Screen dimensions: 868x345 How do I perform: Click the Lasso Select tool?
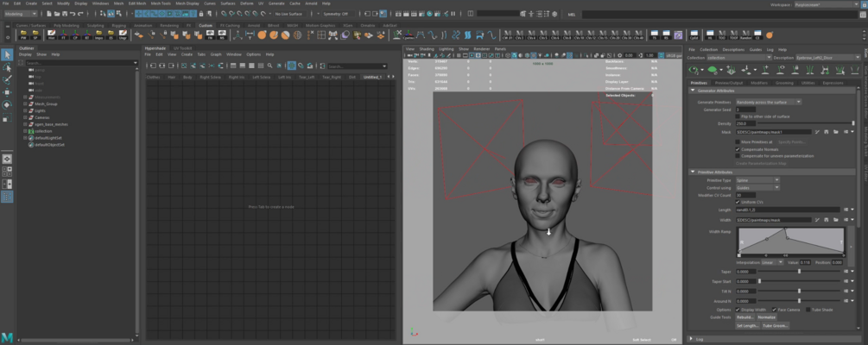pyautogui.click(x=7, y=67)
